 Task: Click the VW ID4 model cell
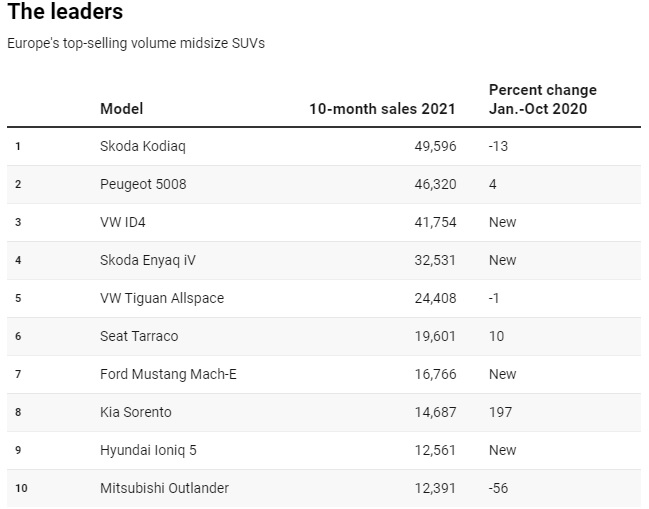coord(126,222)
